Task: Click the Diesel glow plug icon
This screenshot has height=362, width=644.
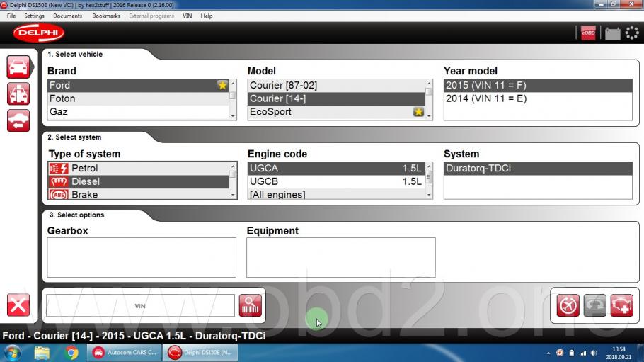Action: (x=59, y=181)
